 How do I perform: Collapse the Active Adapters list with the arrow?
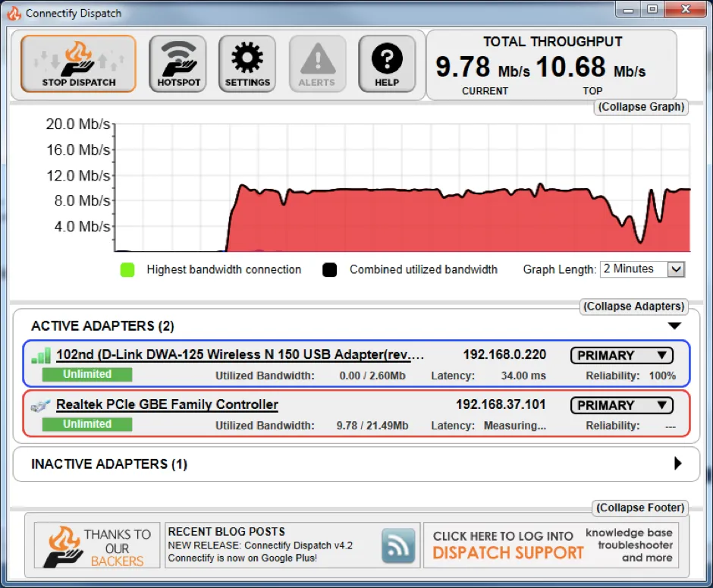[x=674, y=325]
